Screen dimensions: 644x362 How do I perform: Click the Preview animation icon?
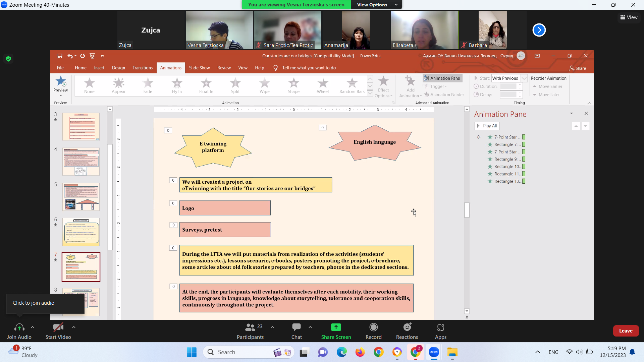(x=60, y=81)
